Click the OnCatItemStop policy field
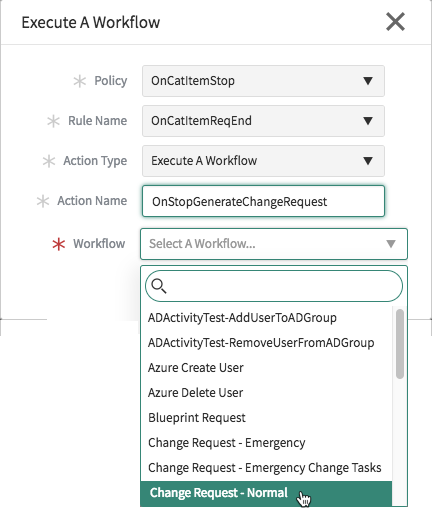 pyautogui.click(x=263, y=81)
